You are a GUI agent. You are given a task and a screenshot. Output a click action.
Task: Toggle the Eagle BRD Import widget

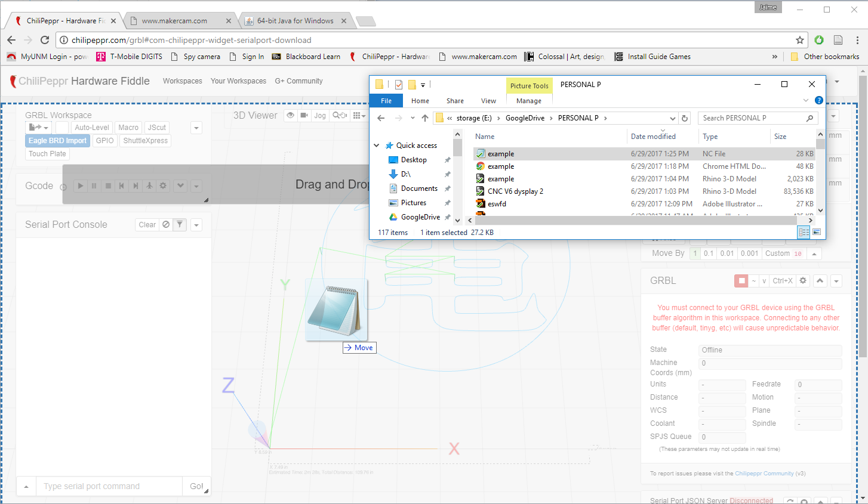[58, 141]
